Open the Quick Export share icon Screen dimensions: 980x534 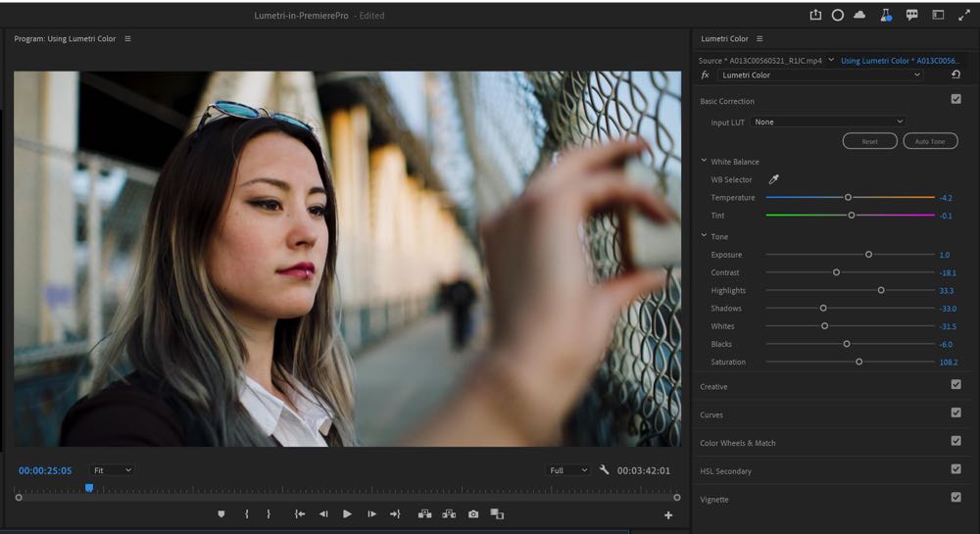[815, 15]
